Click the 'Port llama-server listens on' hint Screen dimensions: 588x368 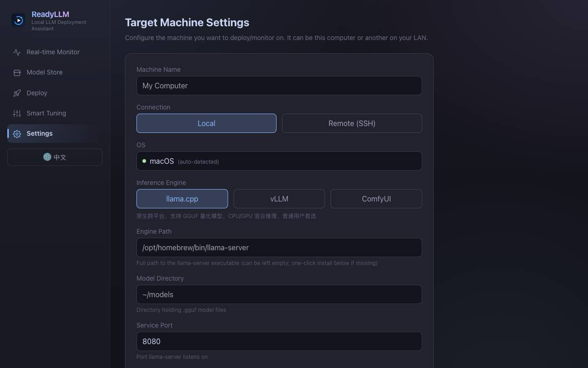tap(172, 356)
